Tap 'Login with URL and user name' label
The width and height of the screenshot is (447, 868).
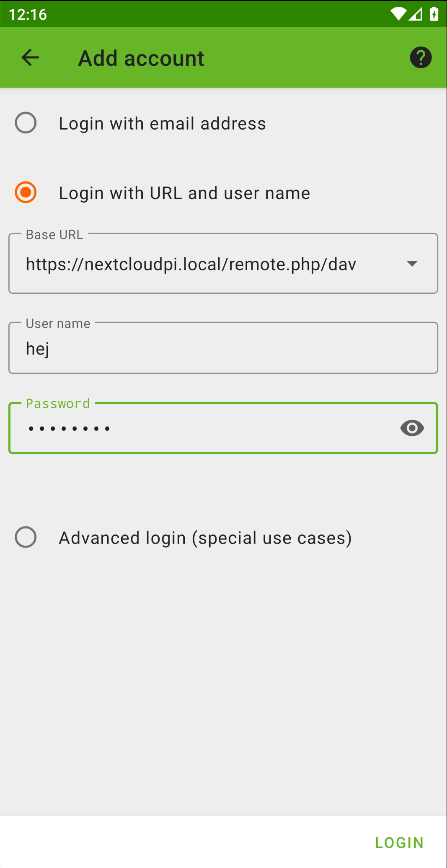click(184, 193)
